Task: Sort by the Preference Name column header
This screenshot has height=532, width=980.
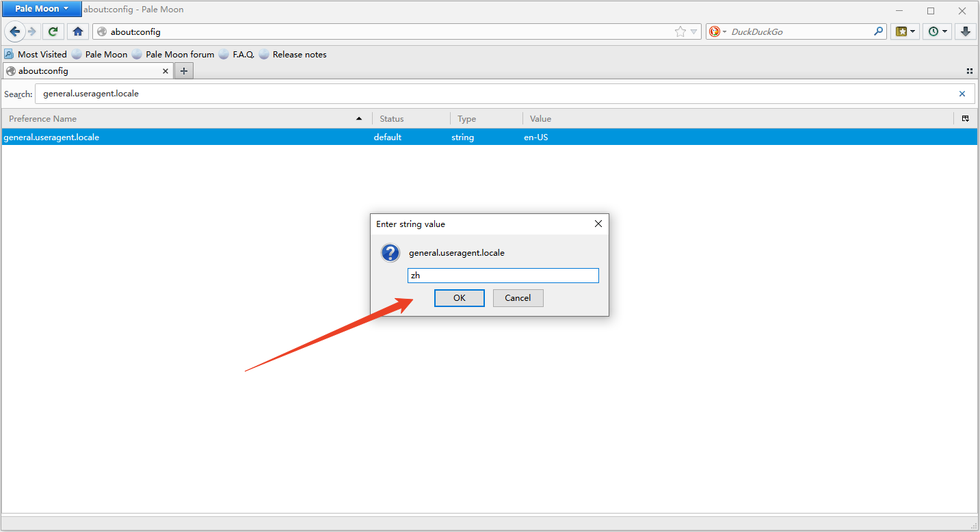Action: click(x=185, y=119)
